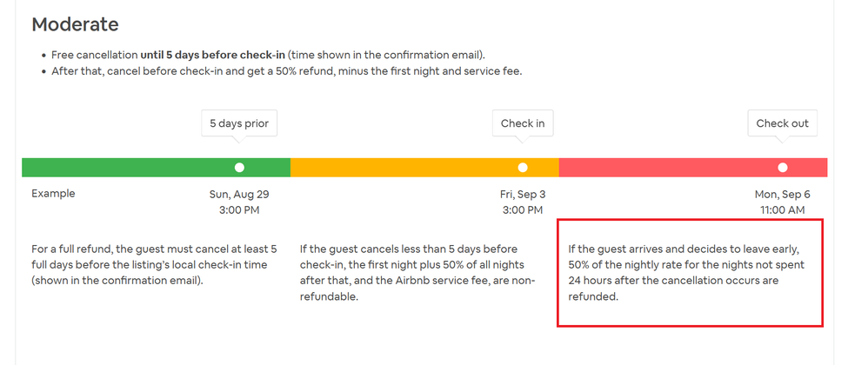This screenshot has height=365, width=868.
Task: Click the white dot under Check out
Action: (783, 168)
